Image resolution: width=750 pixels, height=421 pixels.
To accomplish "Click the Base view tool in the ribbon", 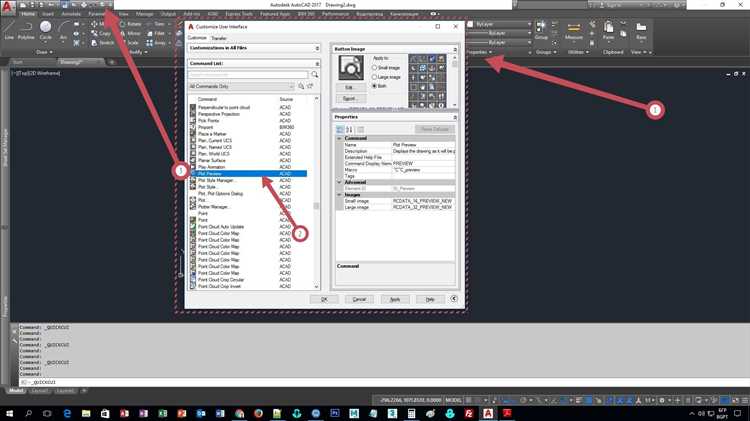I will 641,30.
